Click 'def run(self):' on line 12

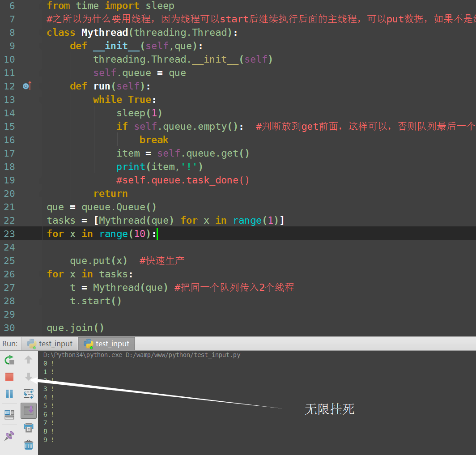pyautogui.click(x=110, y=86)
